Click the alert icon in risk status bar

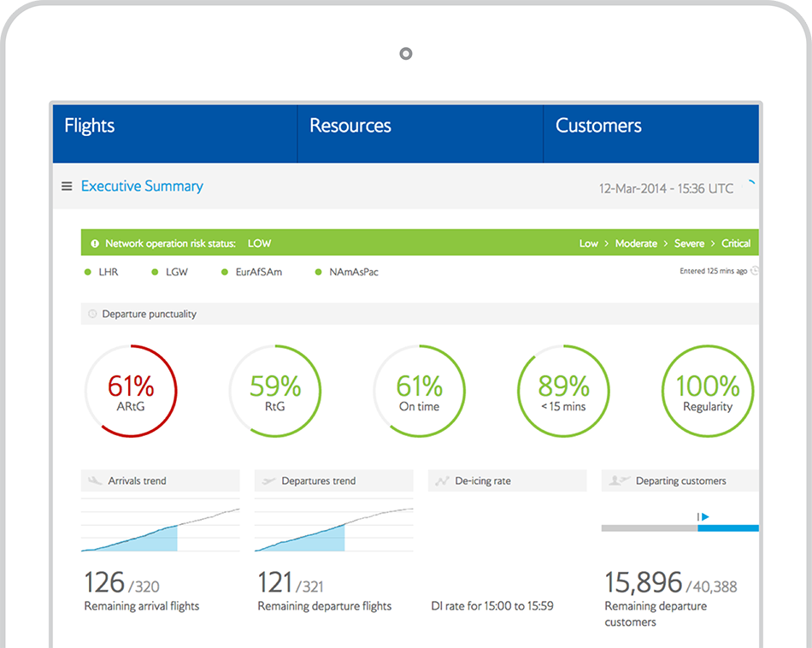[x=95, y=244]
